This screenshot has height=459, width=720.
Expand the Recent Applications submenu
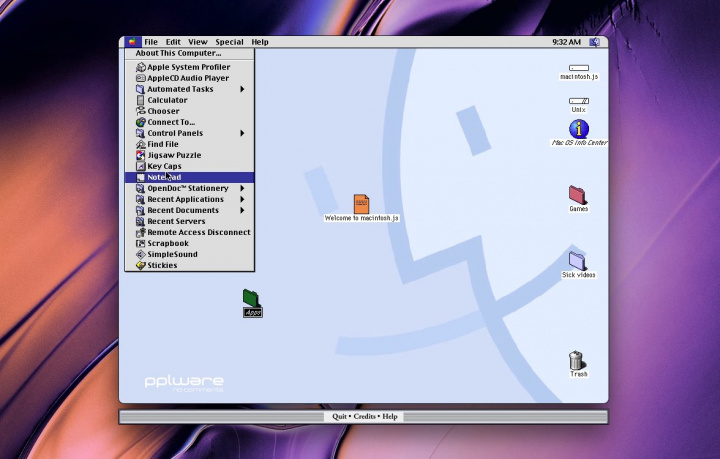click(190, 199)
